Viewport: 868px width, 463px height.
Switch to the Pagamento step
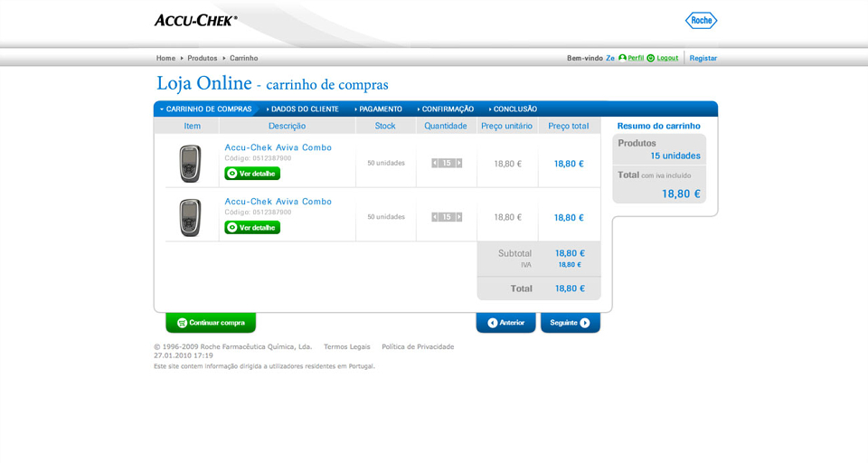coord(379,109)
